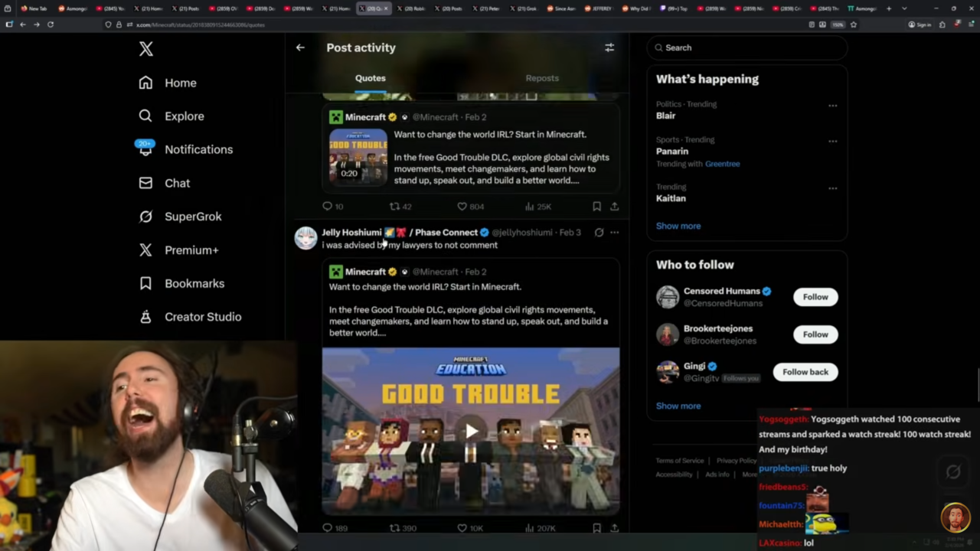Open Premium+ in the sidebar
The width and height of the screenshot is (980, 551).
[x=178, y=250]
